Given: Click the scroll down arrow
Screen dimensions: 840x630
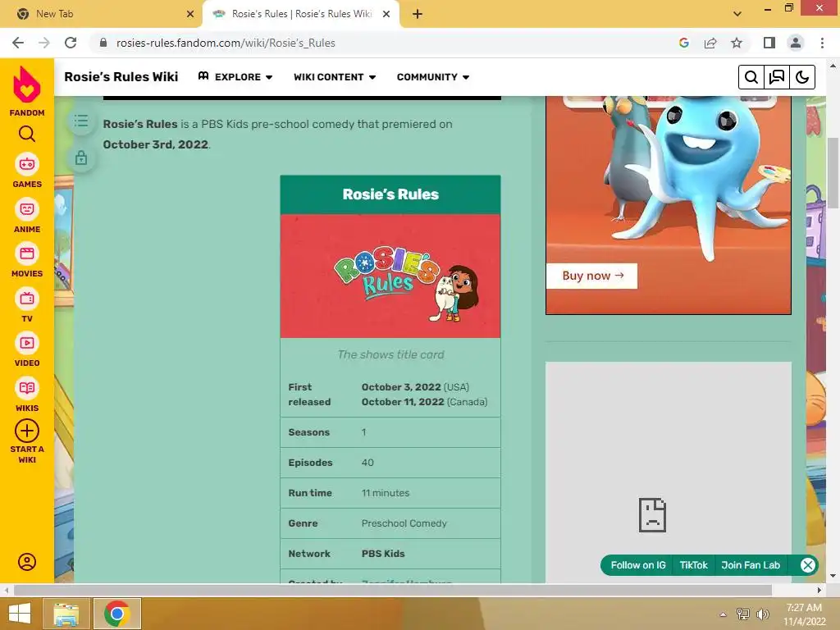Looking at the screenshot, I should point(833,577).
